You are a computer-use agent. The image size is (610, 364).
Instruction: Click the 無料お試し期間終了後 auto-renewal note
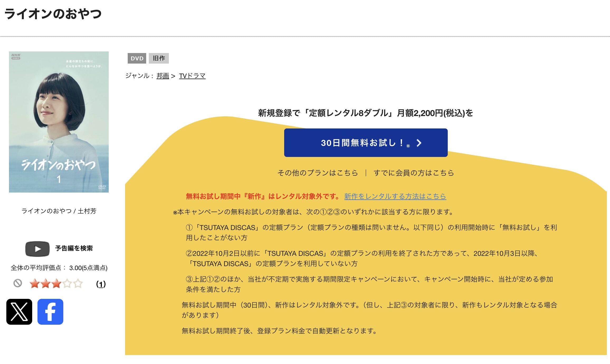[x=279, y=331]
